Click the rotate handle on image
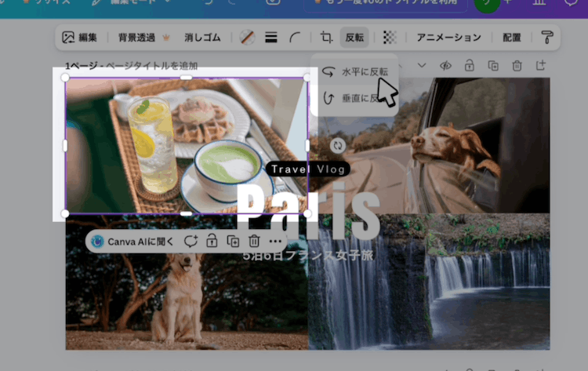The width and height of the screenshot is (588, 371). [x=337, y=146]
